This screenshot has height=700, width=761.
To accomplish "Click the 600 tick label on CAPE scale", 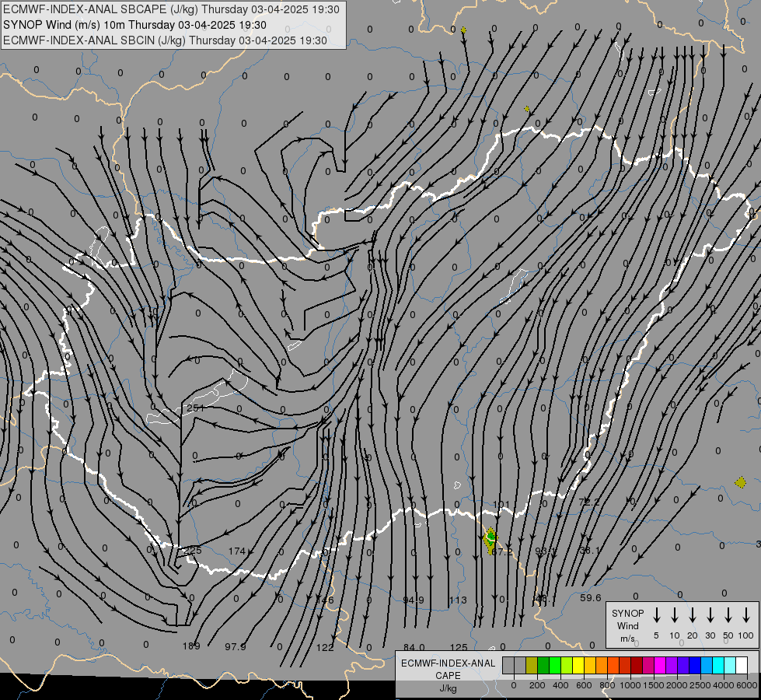I will pyautogui.click(x=584, y=685).
